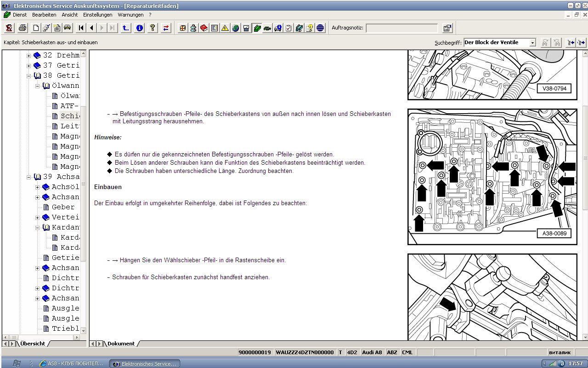Image resolution: width=588 pixels, height=368 pixels.
Task: Click the red and blue swap arrows icon
Action: pos(166,28)
